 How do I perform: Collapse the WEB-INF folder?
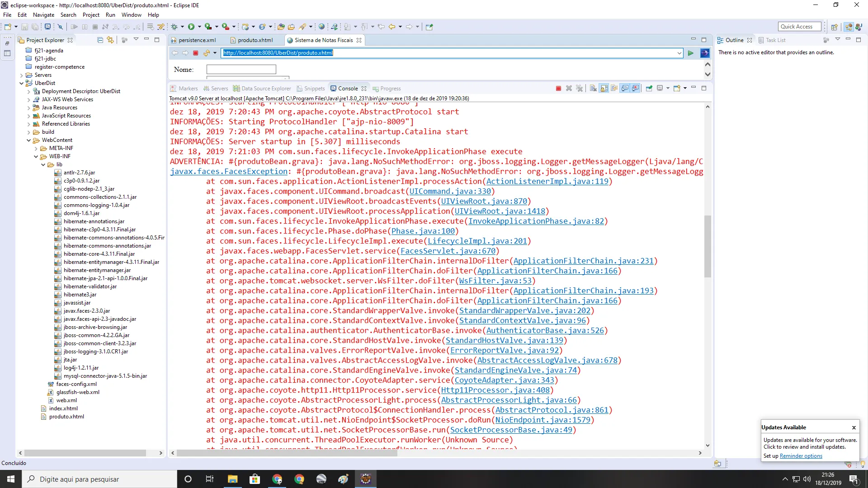tap(36, 156)
